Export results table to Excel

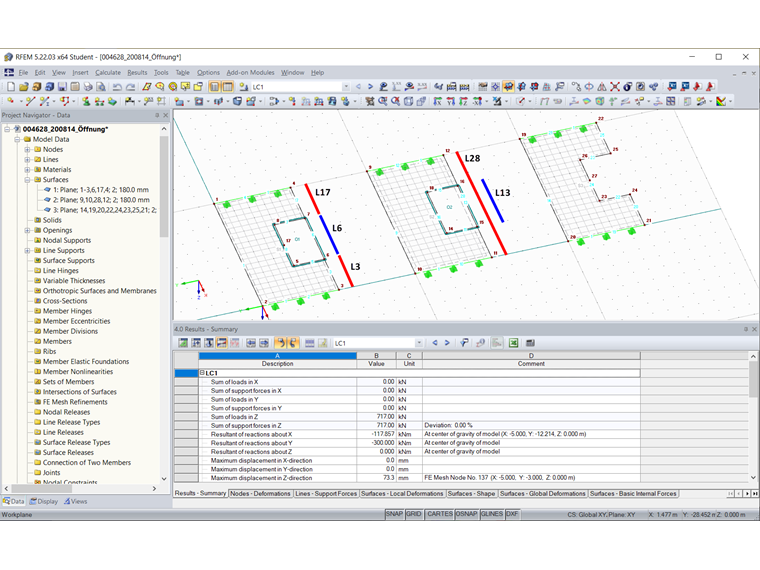tap(513, 343)
